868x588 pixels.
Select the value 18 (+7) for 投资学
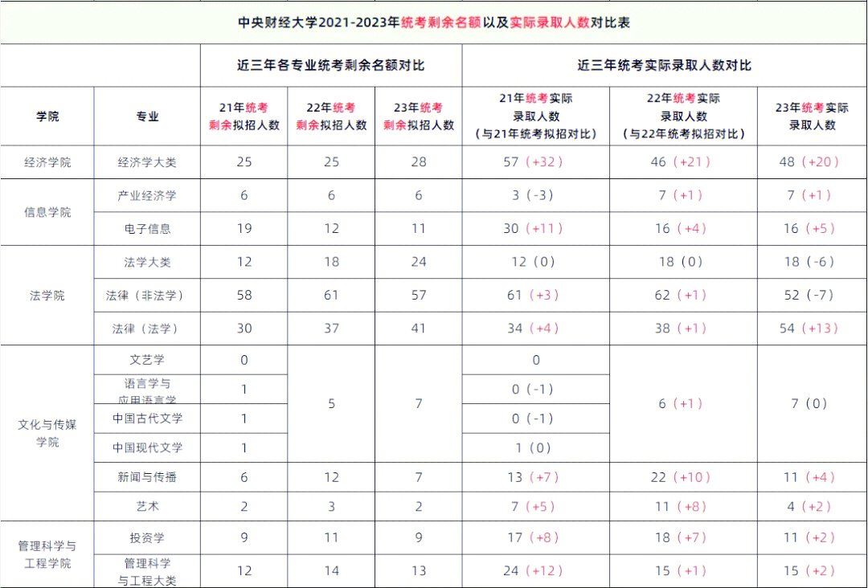681,537
